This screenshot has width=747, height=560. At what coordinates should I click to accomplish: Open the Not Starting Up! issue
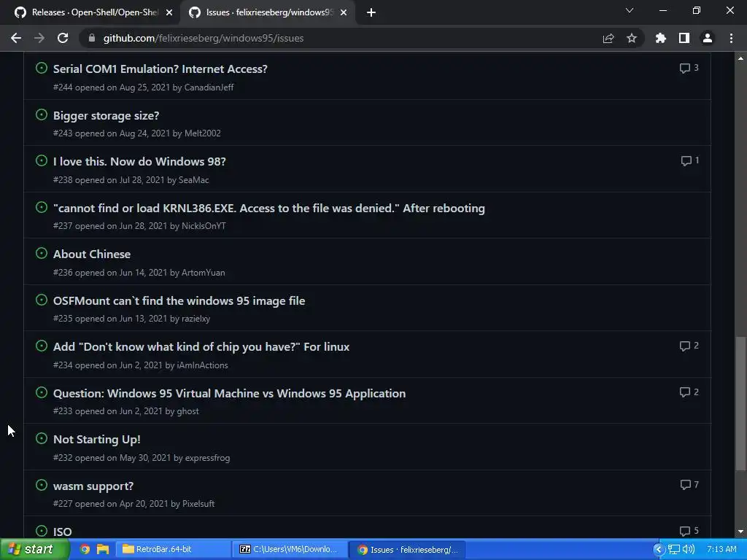tap(97, 440)
